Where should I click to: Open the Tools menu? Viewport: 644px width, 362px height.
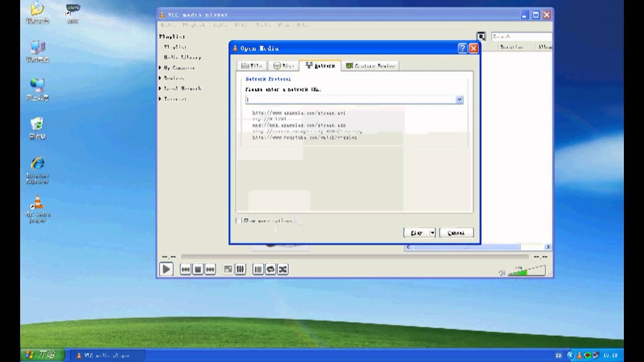[x=263, y=25]
